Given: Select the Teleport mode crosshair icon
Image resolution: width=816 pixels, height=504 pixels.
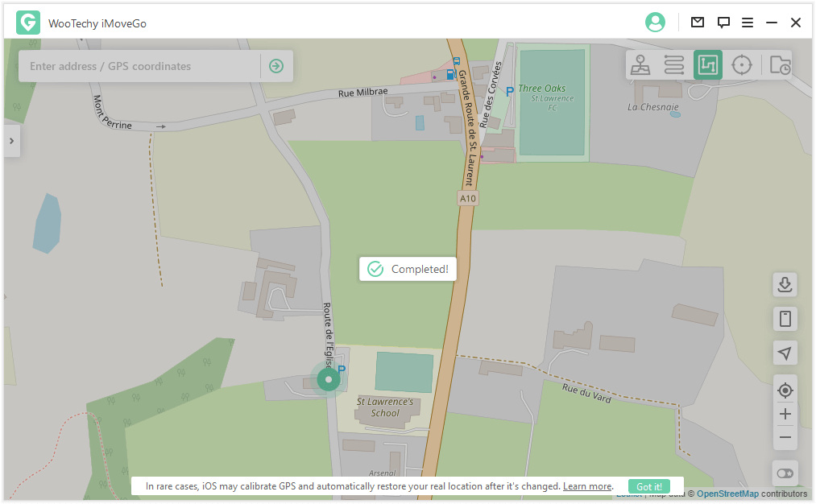Looking at the screenshot, I should (742, 65).
